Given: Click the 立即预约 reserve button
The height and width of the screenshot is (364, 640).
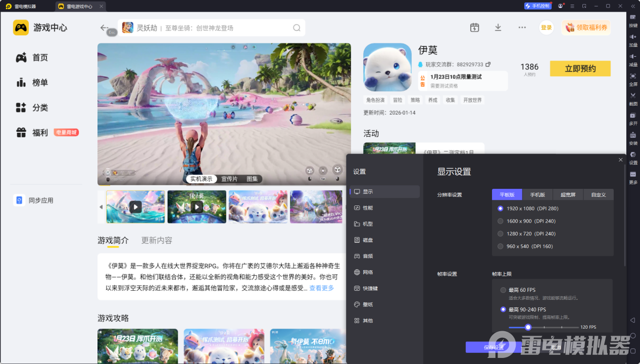Looking at the screenshot, I should click(x=580, y=69).
